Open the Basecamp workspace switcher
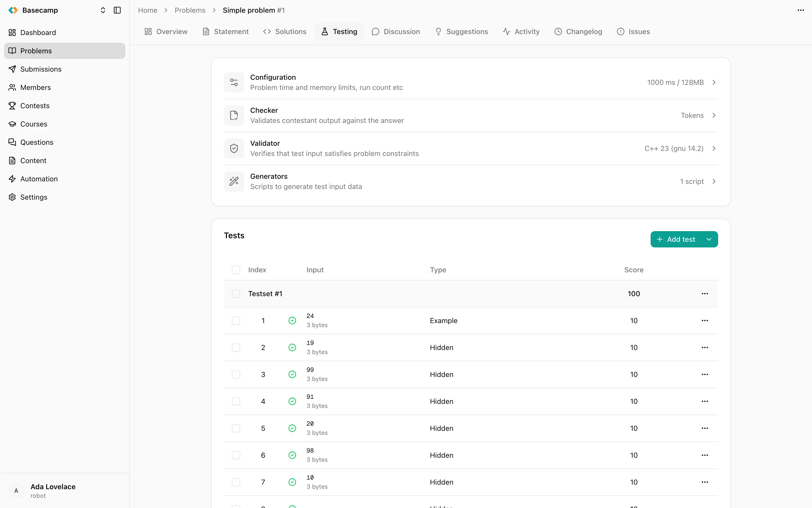 pyautogui.click(x=103, y=10)
